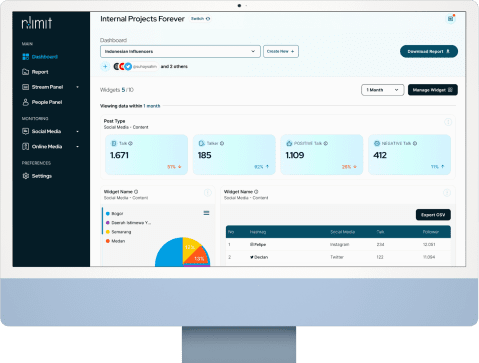Click the Report folder icon
This screenshot has width=479, height=363.
point(26,72)
